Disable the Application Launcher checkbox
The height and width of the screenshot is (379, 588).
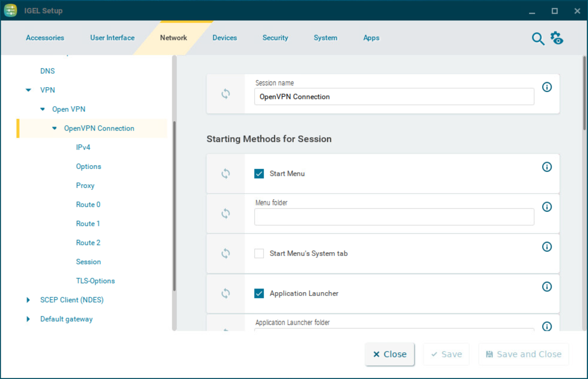coord(259,293)
